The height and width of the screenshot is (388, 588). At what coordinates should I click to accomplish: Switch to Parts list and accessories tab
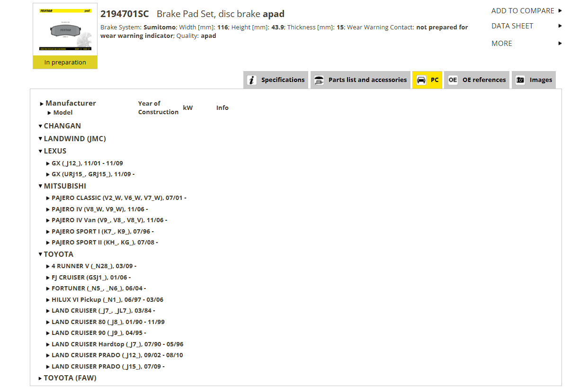(361, 80)
